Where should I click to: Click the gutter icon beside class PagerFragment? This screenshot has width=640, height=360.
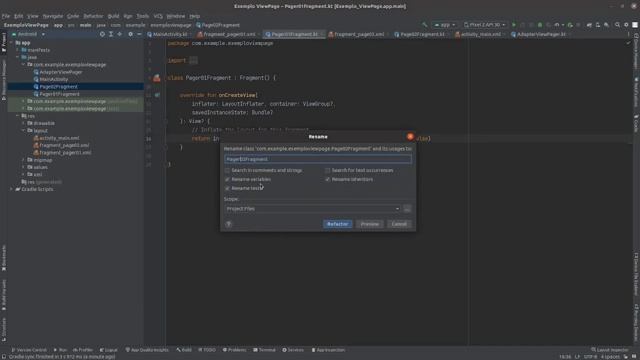(157, 78)
